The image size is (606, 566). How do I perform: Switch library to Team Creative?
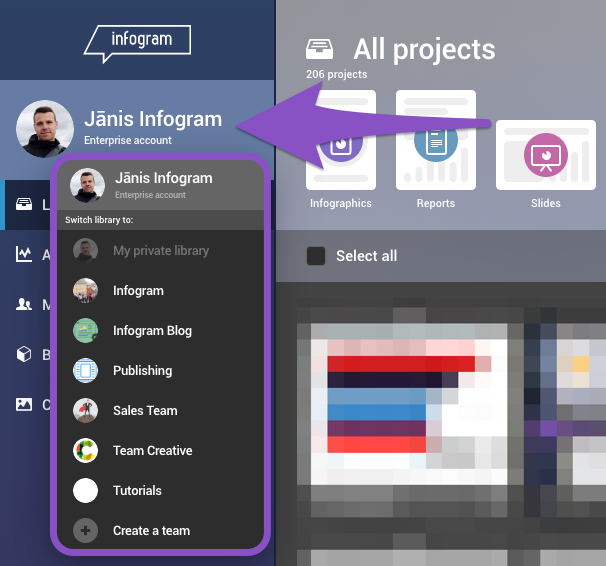coord(160,450)
